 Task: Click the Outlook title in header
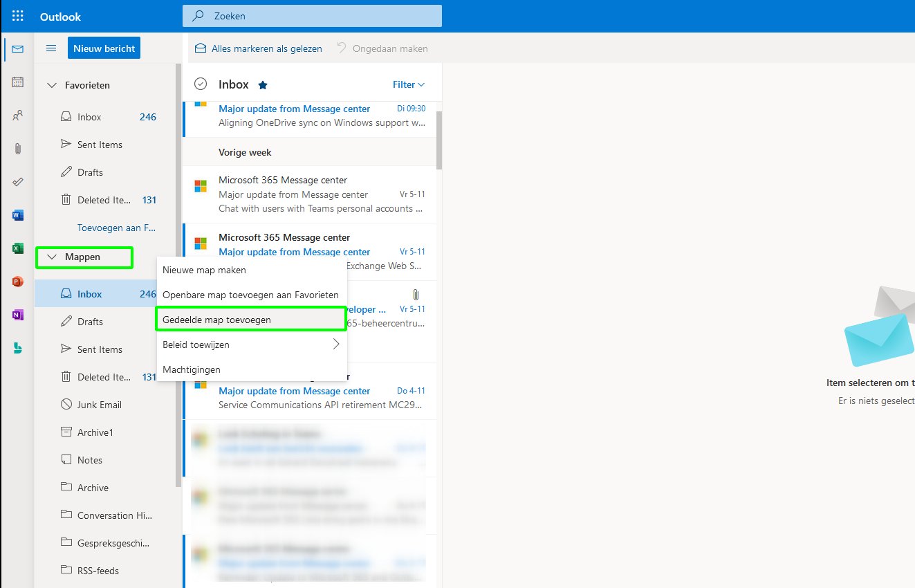tap(60, 16)
